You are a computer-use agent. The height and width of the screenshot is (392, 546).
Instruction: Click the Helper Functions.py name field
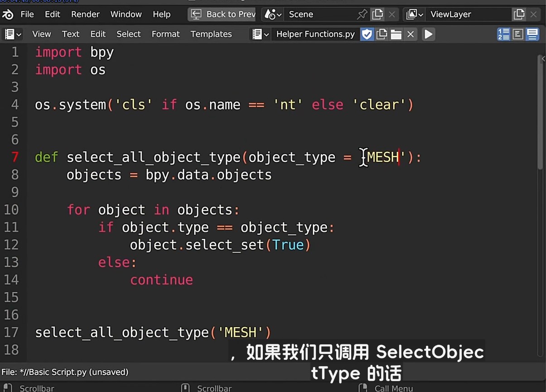(x=315, y=34)
